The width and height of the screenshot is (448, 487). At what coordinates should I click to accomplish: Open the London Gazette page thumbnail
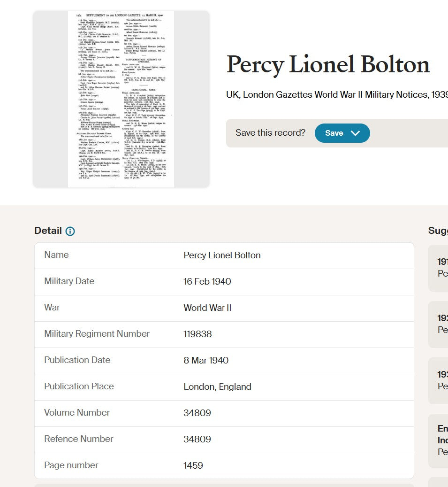pyautogui.click(x=121, y=99)
